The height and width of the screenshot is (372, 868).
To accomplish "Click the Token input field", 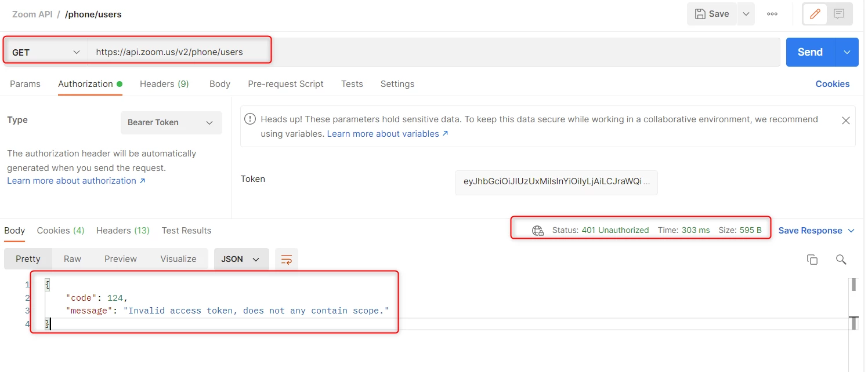I will (556, 182).
